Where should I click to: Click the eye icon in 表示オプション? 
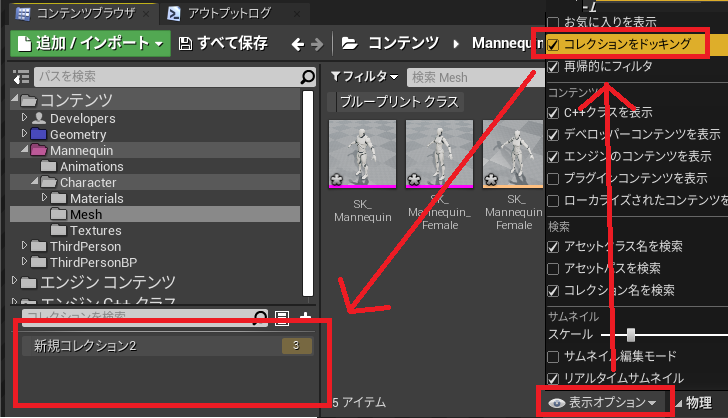(x=557, y=403)
